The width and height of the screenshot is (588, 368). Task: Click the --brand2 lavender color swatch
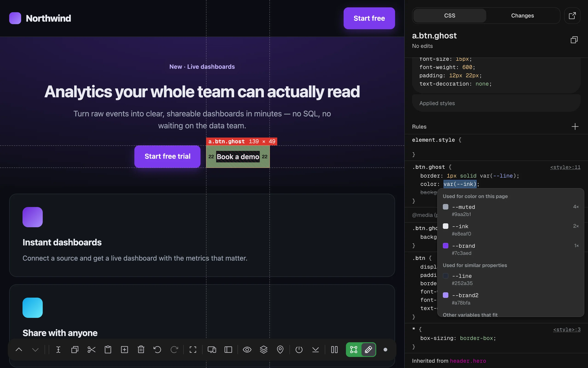[446, 295]
